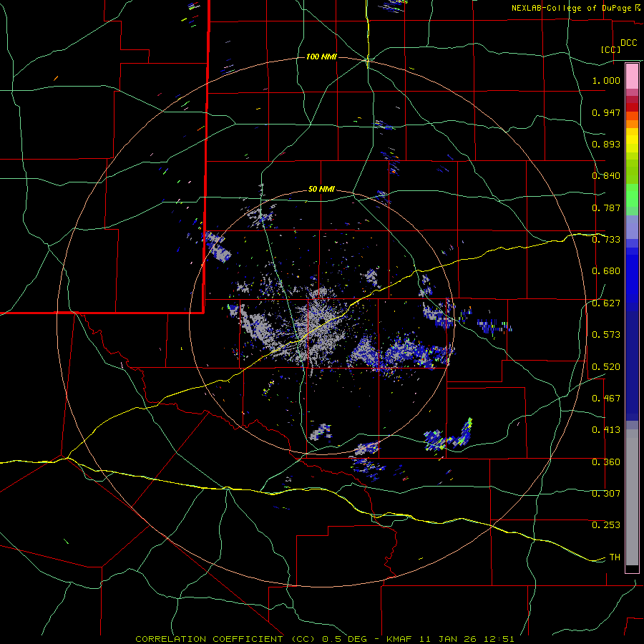Click the 0.947 legend value
Viewport: 644px width, 644px height.
click(606, 112)
